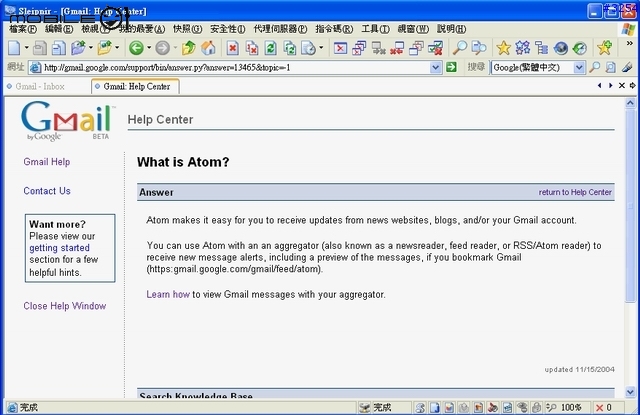Open the 說明(H) menu
The width and height of the screenshot is (640, 415).
[x=451, y=29]
